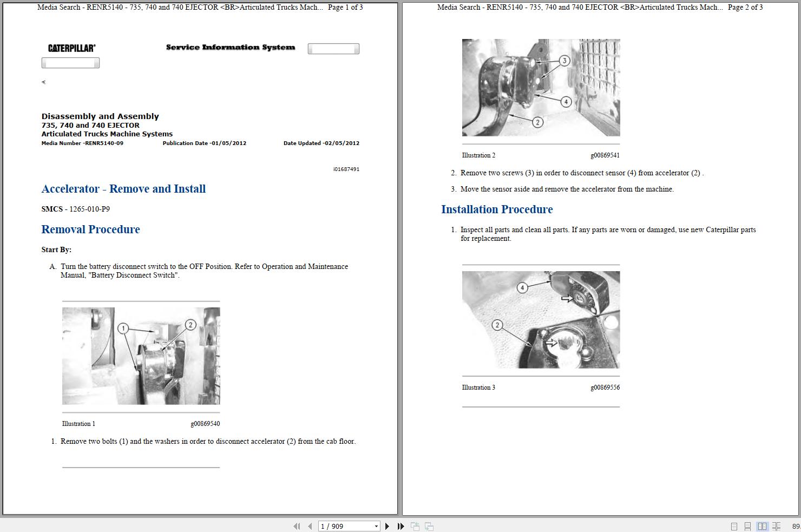This screenshot has height=532, width=801.
Task: Click Publication Date -01/05/2012 text
Action: pyautogui.click(x=204, y=143)
